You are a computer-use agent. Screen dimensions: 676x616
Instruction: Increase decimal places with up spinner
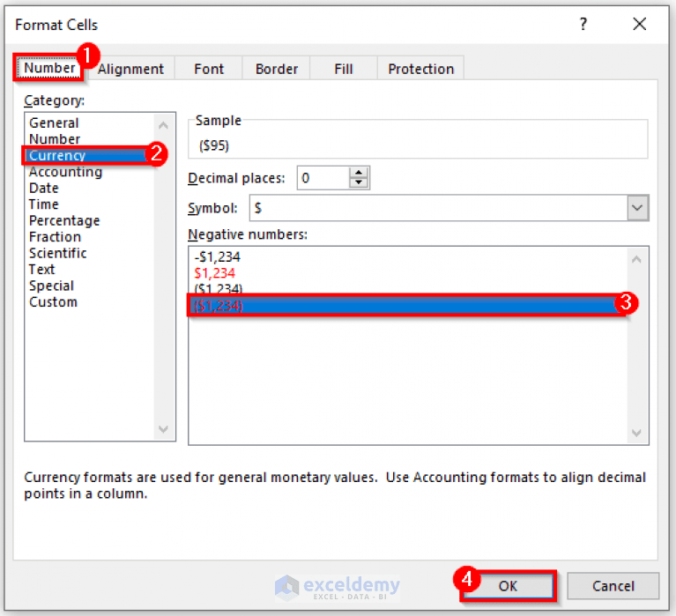coord(359,173)
